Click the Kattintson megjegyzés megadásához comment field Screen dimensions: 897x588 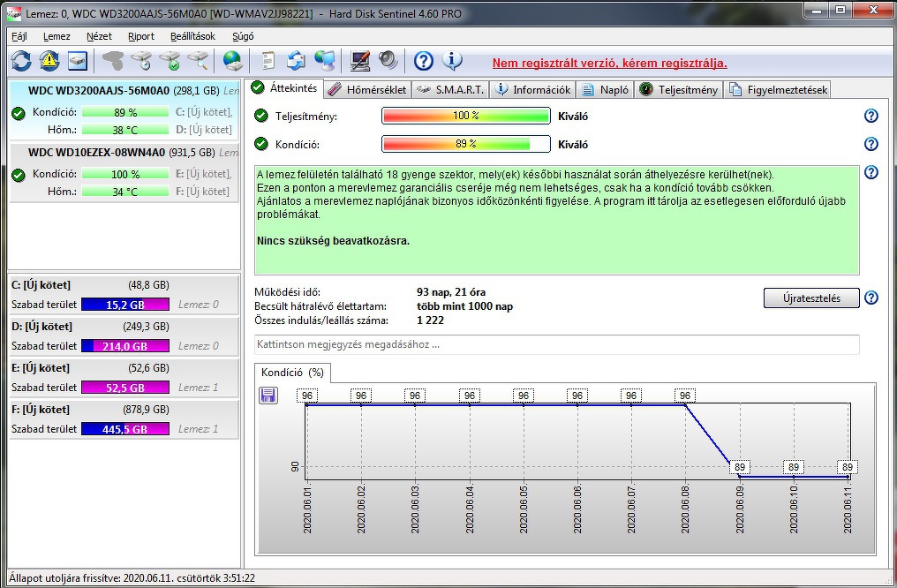556,344
